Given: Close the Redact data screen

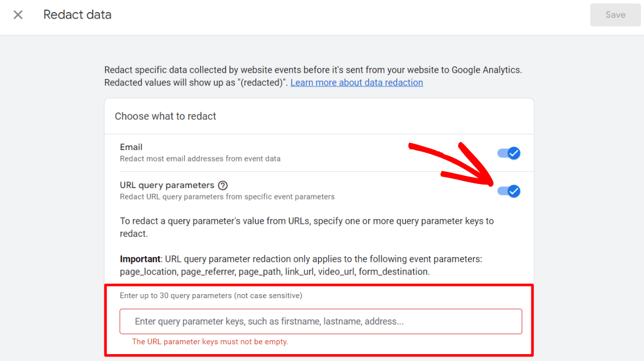Looking at the screenshot, I should pyautogui.click(x=17, y=14).
